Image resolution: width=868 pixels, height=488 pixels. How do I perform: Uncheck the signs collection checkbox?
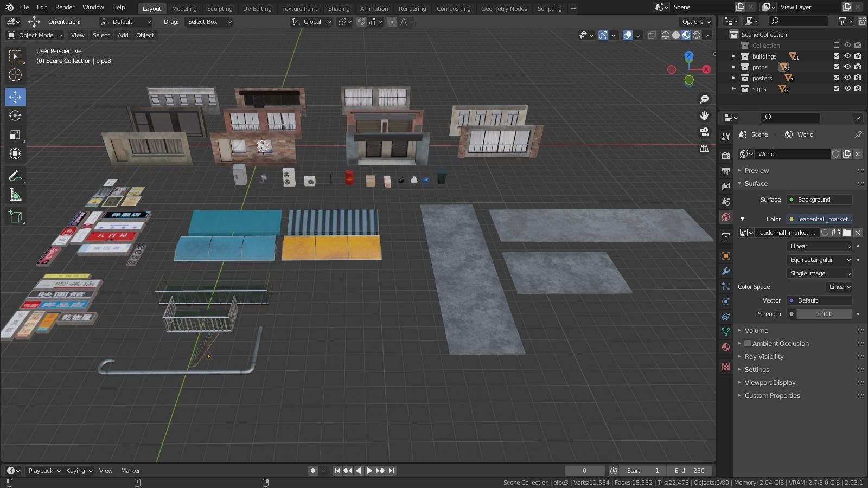[837, 88]
